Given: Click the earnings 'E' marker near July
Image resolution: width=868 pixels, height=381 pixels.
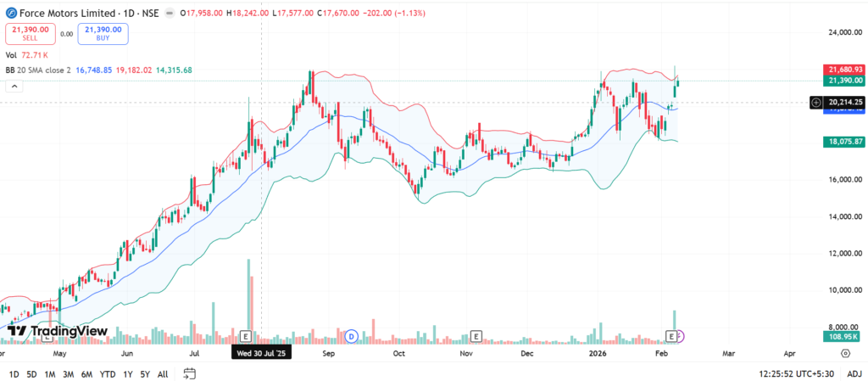Looking at the screenshot, I should coord(247,336).
